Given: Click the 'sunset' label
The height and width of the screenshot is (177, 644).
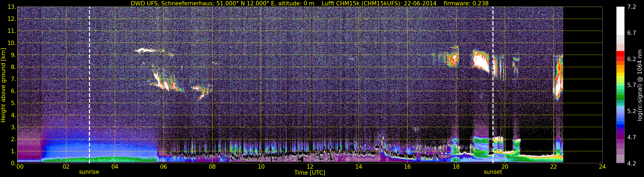Looking at the screenshot, I should tap(493, 172).
